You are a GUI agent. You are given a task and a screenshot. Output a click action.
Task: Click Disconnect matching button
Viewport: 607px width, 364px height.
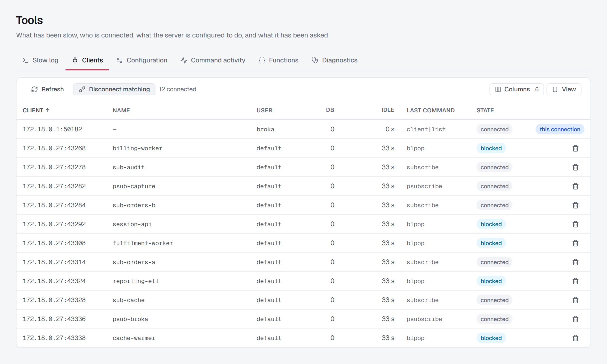[x=114, y=89]
